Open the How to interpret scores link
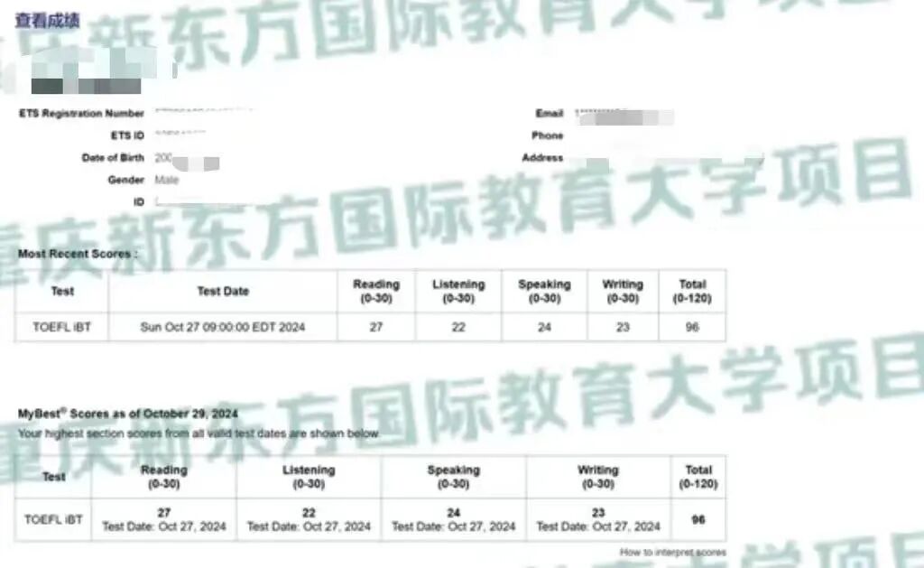The image size is (924, 568). pos(672,552)
